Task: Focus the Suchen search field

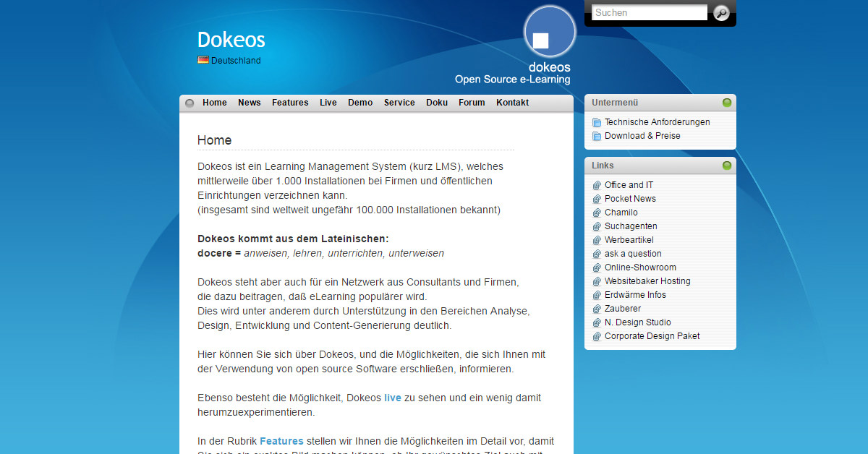Action: (x=650, y=12)
